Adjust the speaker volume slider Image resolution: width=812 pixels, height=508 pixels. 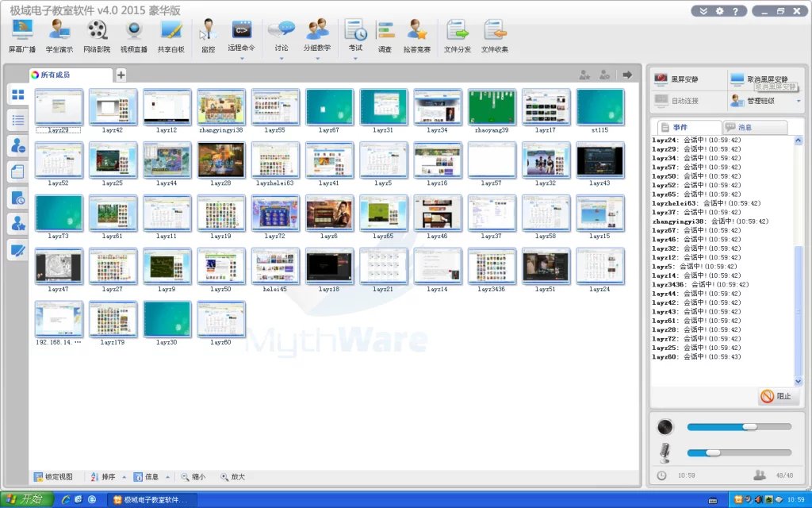click(x=739, y=426)
